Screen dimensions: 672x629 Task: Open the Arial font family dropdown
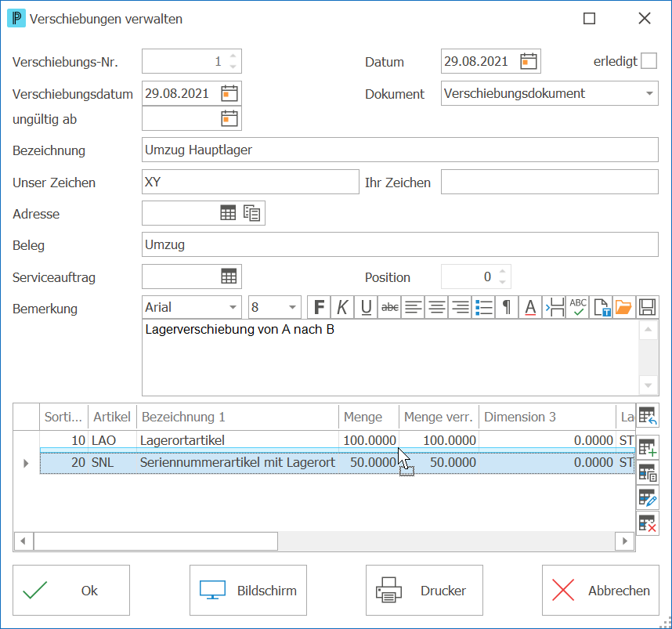tap(233, 307)
